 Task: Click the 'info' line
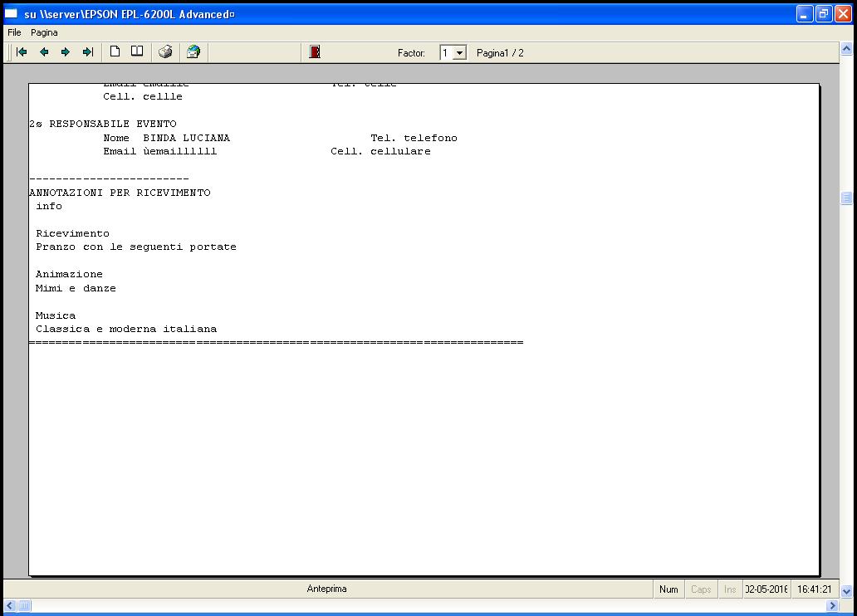tap(49, 206)
